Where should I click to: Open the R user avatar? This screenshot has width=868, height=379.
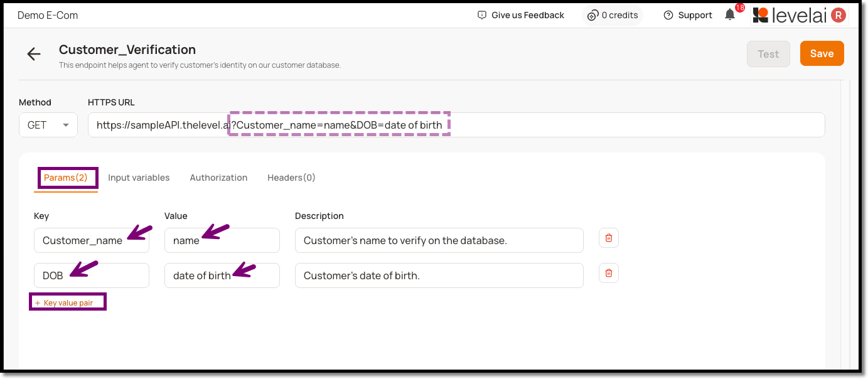[838, 15]
